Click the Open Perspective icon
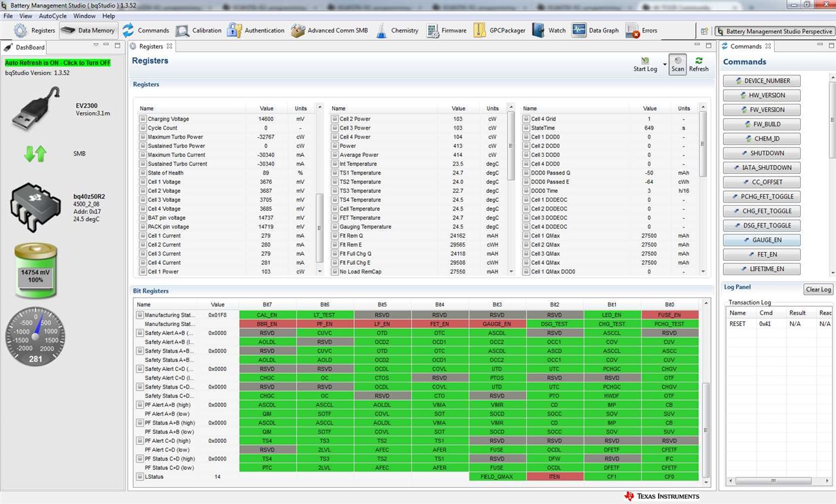This screenshot has height=504, width=836. (x=705, y=31)
